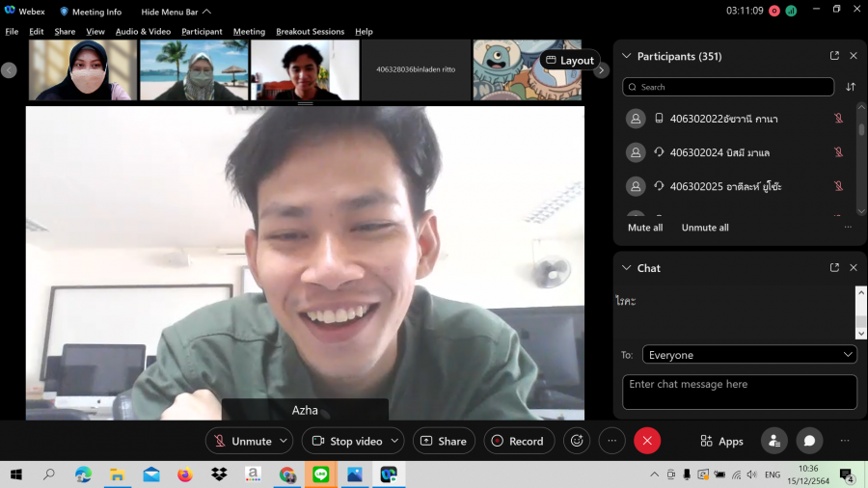
Task: Start recording with Record button
Action: coord(519,441)
